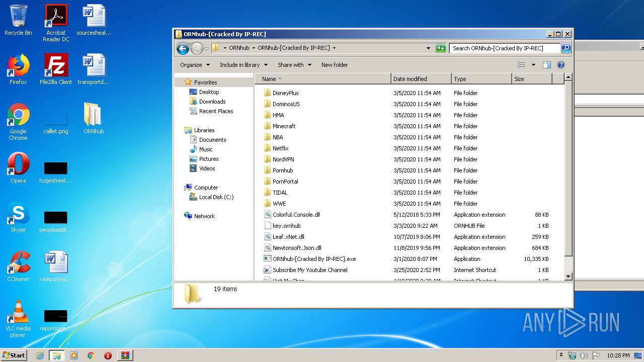Open Internet Explorer from taskbar

[40, 355]
